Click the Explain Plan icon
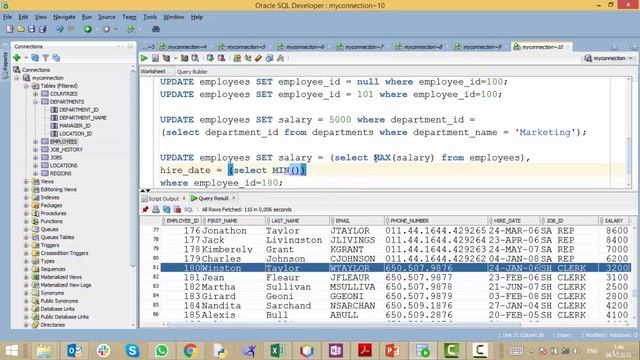 (x=166, y=58)
